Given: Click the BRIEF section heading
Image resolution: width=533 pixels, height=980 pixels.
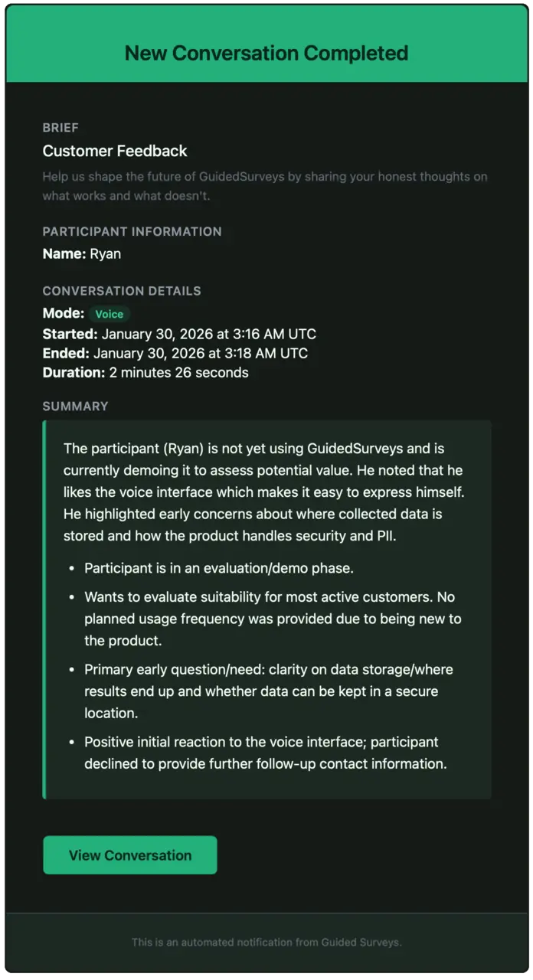Looking at the screenshot, I should pyautogui.click(x=60, y=127).
